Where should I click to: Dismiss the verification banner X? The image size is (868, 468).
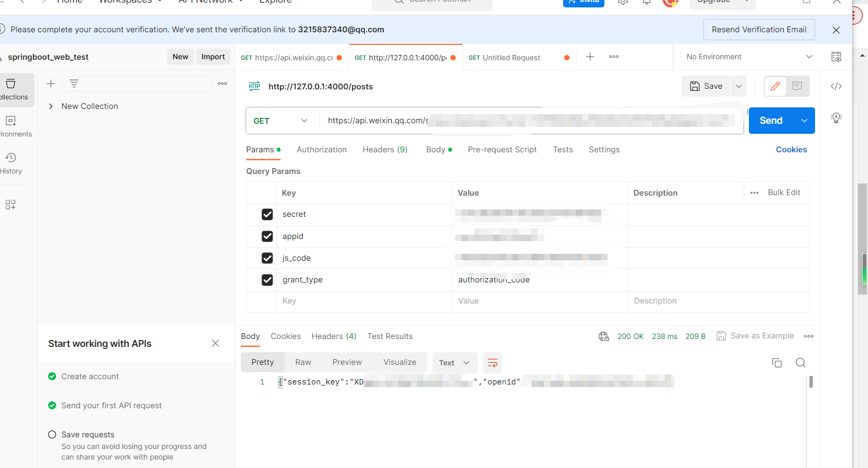(836, 30)
